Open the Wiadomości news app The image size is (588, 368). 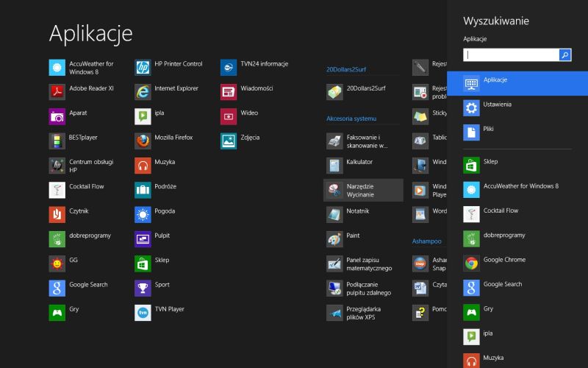coord(247,92)
